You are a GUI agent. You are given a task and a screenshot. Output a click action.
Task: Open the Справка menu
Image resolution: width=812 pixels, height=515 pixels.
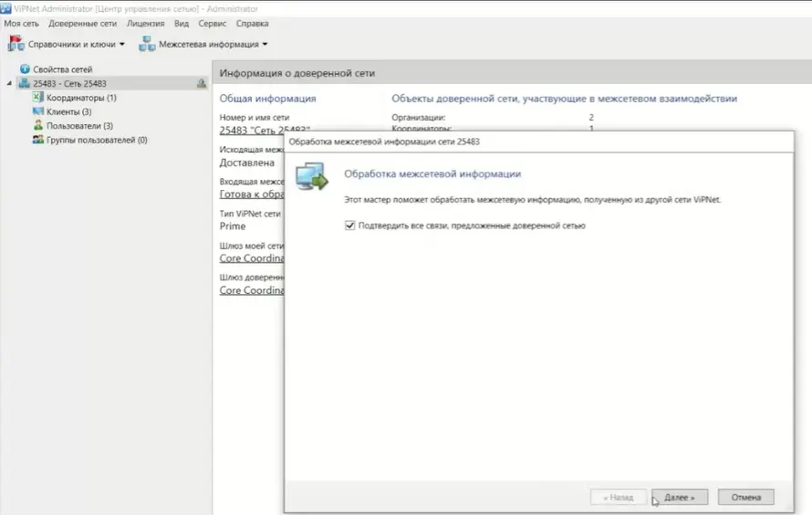(x=252, y=24)
